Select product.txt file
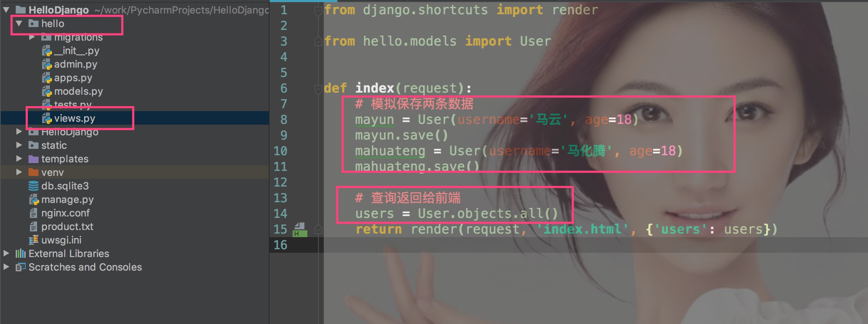The image size is (868, 324). coord(67,226)
